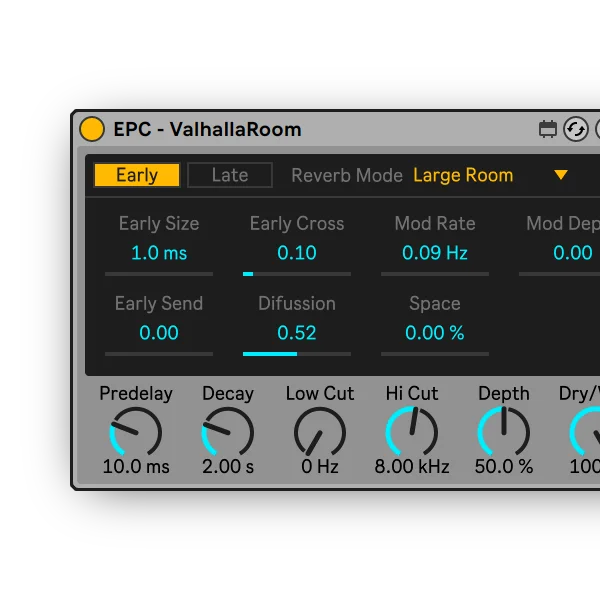Click the Decay label
Screen dimensions: 600x600
tap(228, 393)
